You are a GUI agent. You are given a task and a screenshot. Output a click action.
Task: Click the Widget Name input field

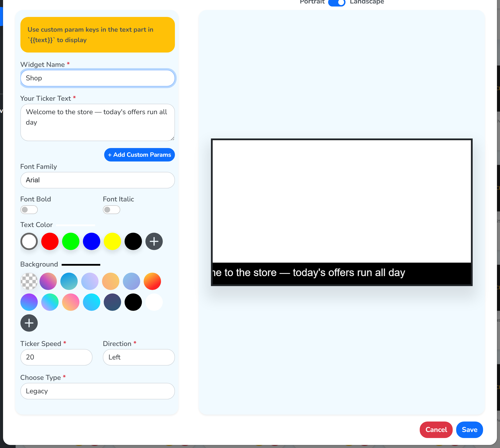tap(98, 78)
